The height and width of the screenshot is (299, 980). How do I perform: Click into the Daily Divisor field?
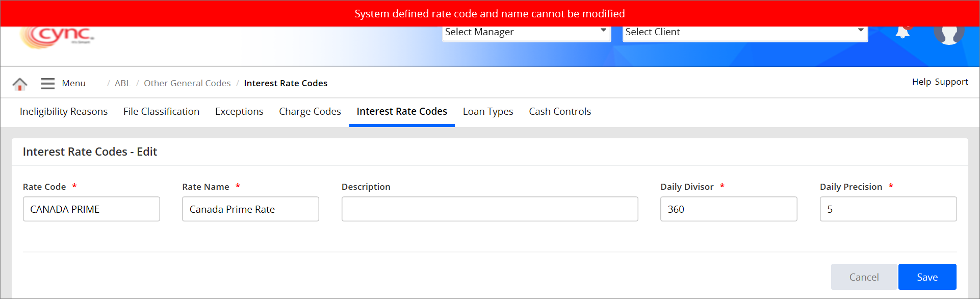coord(728,209)
